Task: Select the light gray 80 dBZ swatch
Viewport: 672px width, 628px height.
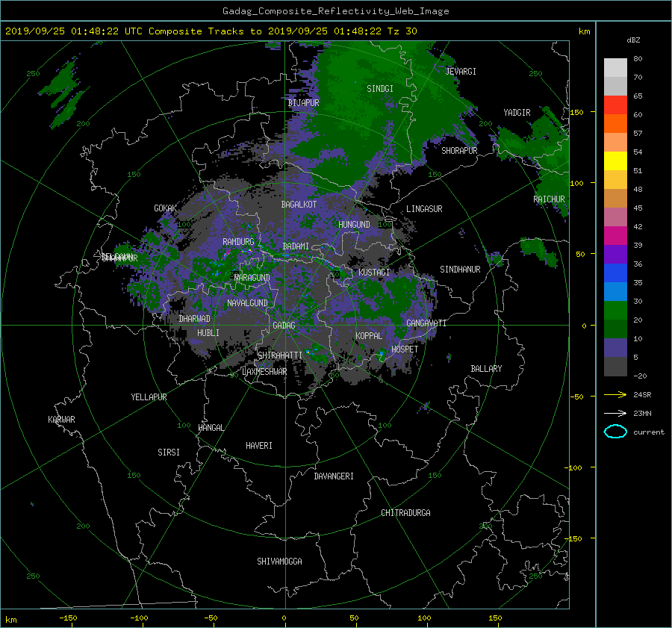Action: click(x=615, y=68)
